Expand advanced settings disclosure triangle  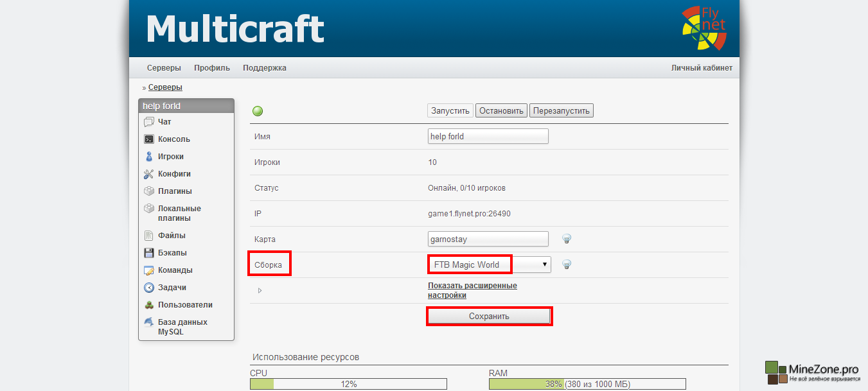point(260,291)
